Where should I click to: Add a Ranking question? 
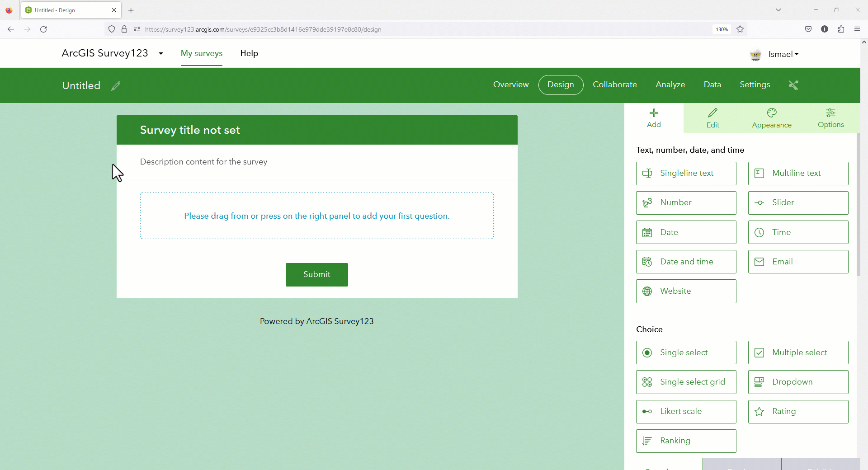coord(686,441)
